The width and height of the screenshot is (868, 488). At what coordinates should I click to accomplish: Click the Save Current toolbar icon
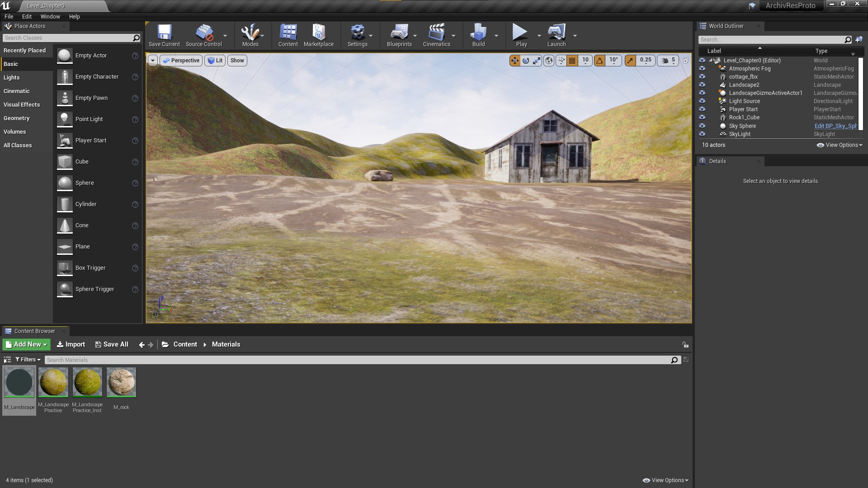(164, 35)
